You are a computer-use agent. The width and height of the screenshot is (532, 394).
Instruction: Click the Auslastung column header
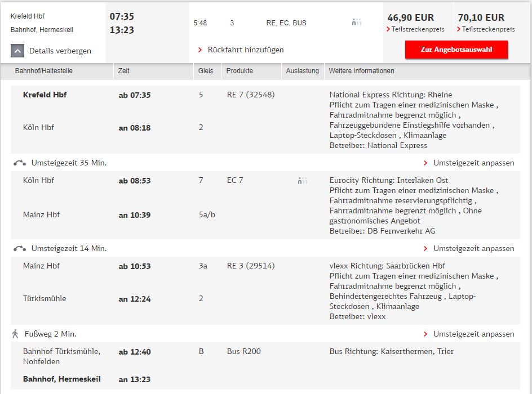coord(302,71)
